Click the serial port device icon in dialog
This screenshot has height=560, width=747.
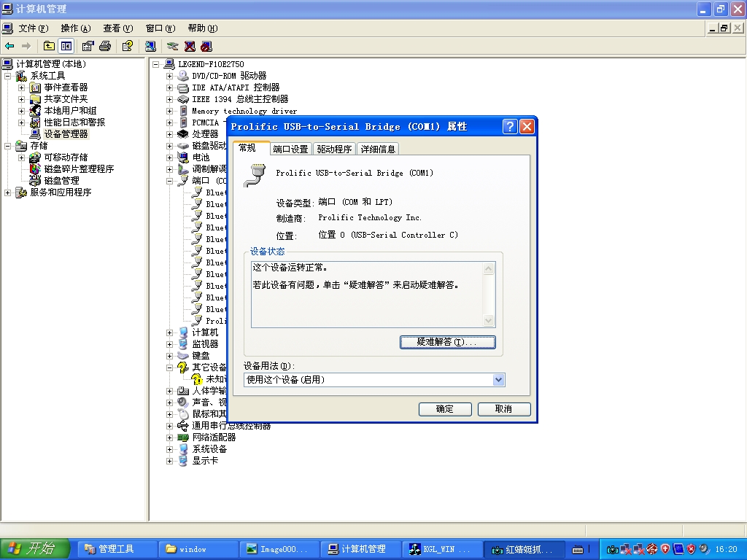pos(255,175)
